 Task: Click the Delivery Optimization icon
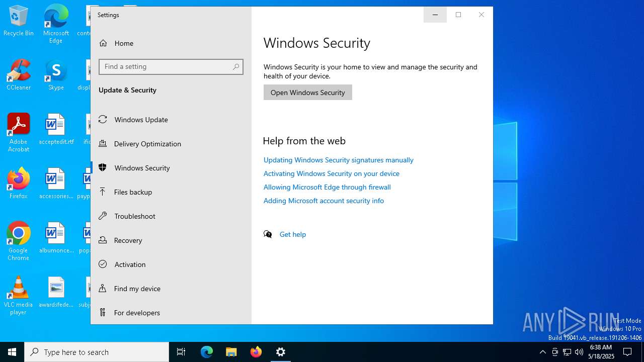click(103, 143)
